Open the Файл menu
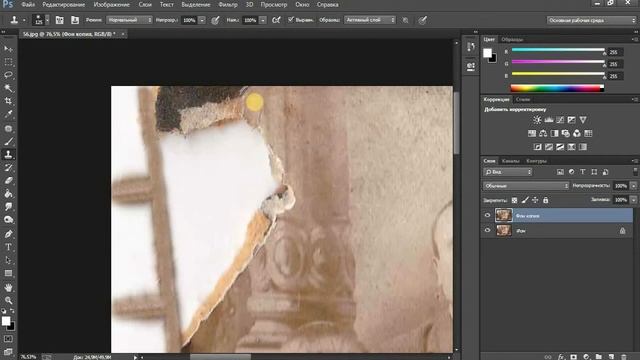This screenshot has height=360, width=640. click(28, 5)
